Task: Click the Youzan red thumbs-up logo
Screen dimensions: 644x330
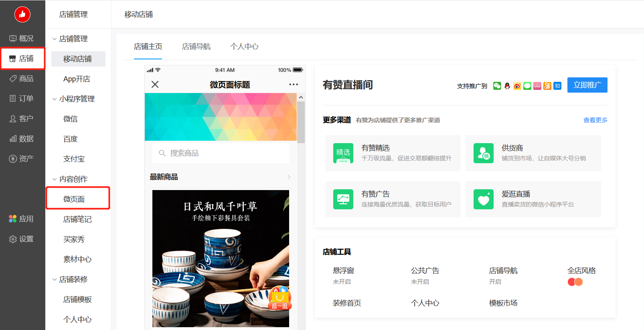Action: (22, 14)
